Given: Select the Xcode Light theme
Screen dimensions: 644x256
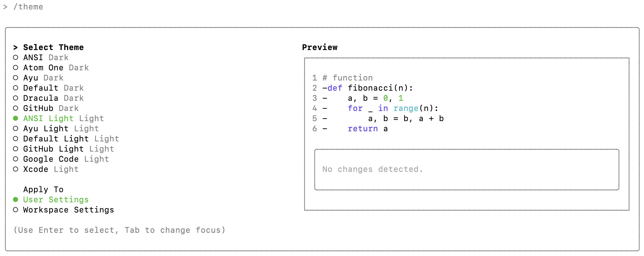Looking at the screenshot, I should pyautogui.click(x=50, y=169).
